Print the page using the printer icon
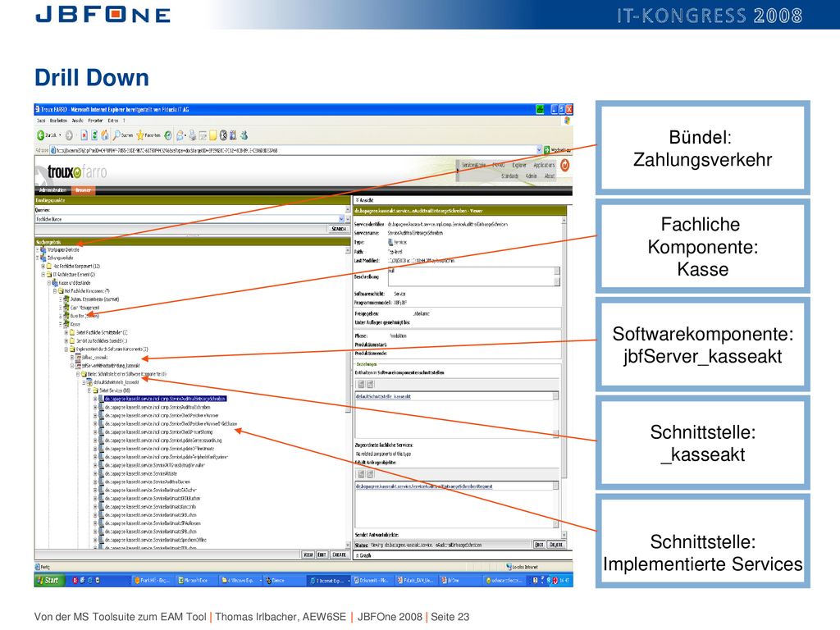 (x=192, y=135)
